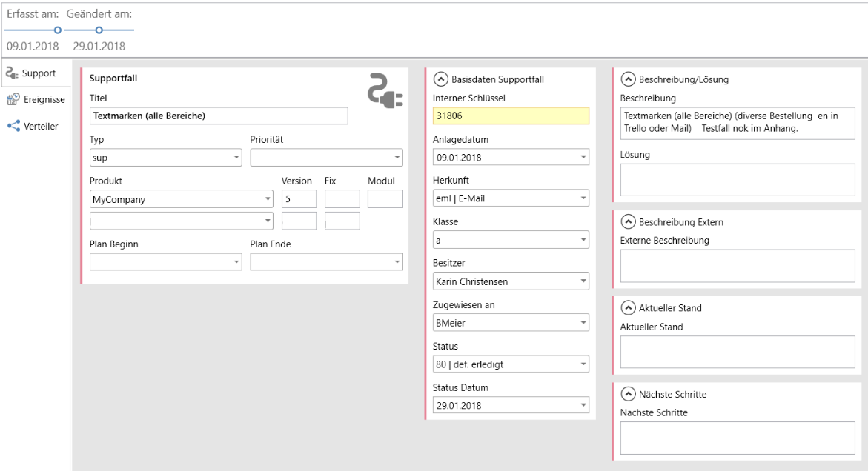
Task: Click the Titel text field
Action: 218,116
